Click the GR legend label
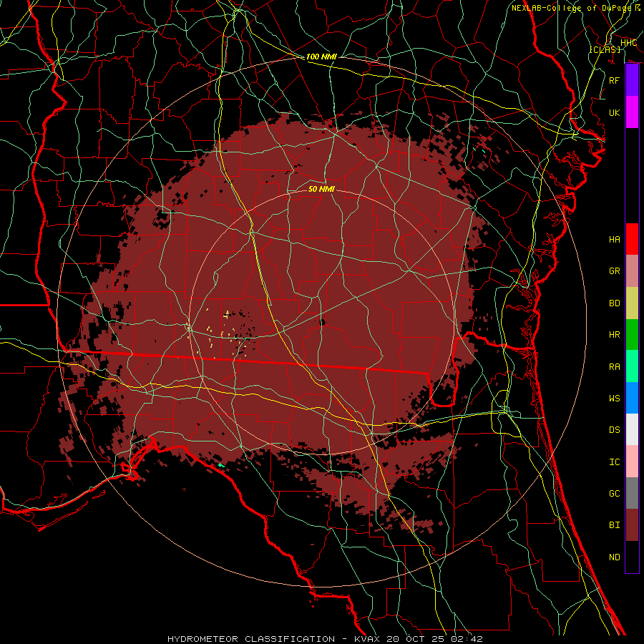This screenshot has width=644, height=644. pos(614,271)
